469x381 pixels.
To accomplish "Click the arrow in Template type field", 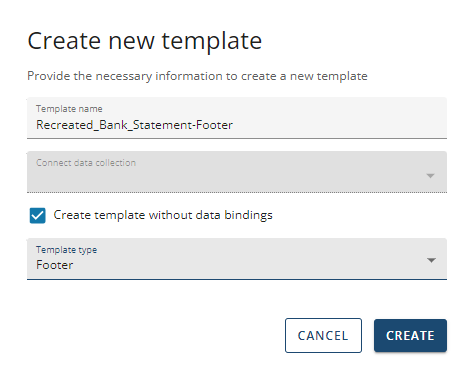I will pyautogui.click(x=431, y=260).
